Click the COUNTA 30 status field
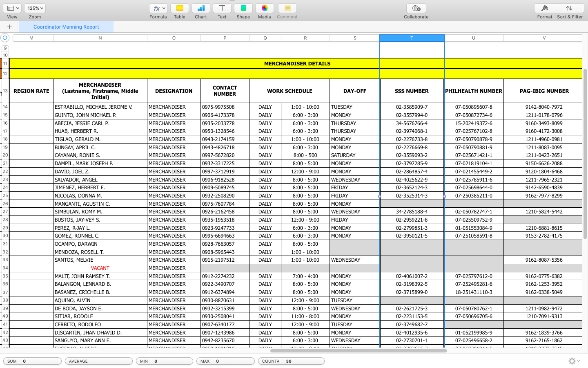The image size is (588, 368). 291,361
